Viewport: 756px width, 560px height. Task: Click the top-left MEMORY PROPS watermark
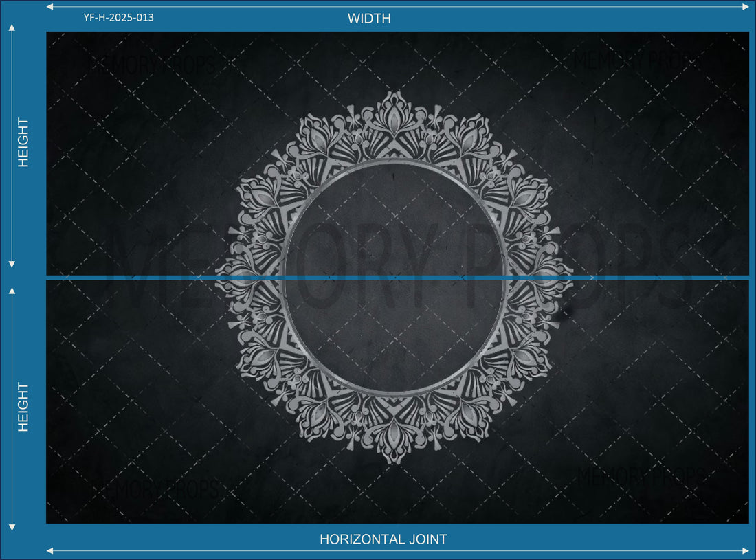click(153, 65)
